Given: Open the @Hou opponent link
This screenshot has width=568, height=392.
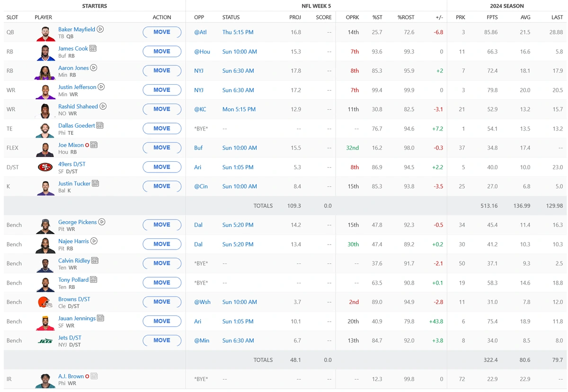Looking at the screenshot, I should (x=202, y=52).
